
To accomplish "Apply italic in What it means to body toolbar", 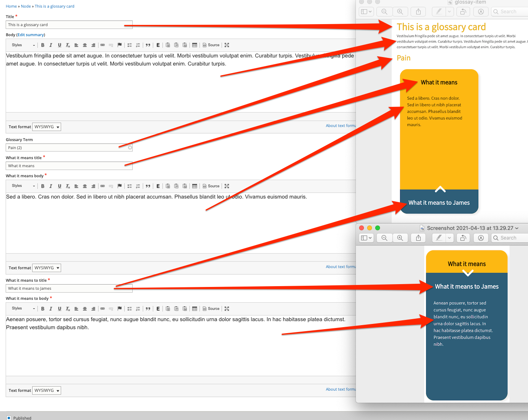I will point(51,309).
